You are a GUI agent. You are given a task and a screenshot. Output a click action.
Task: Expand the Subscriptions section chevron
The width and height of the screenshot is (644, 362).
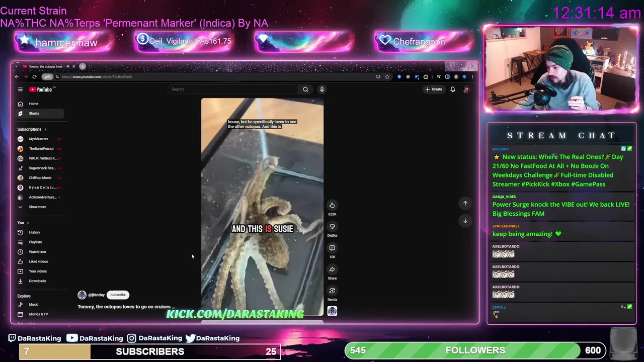(45, 130)
